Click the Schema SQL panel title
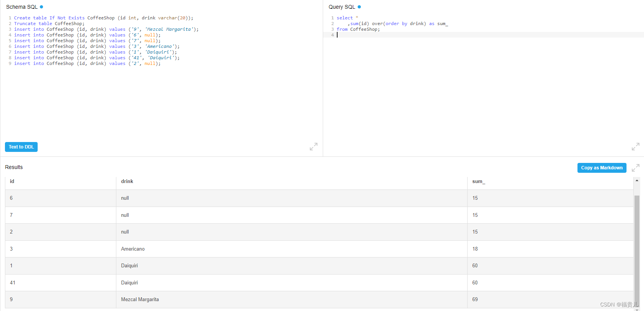The height and width of the screenshot is (311, 644). [x=22, y=7]
